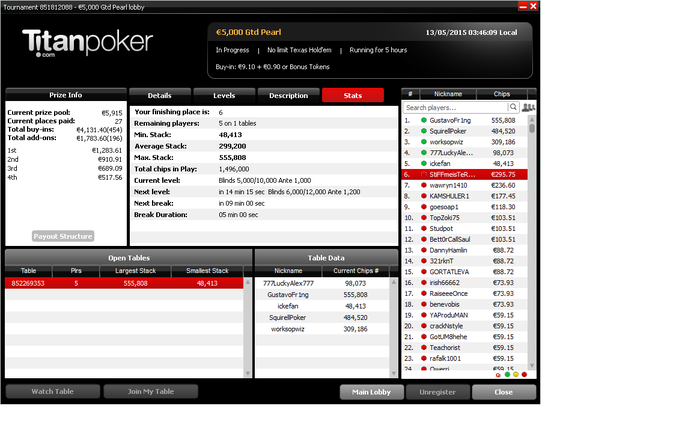Click the Prize Info panel header
The height and width of the screenshot is (445, 700).
66,95
